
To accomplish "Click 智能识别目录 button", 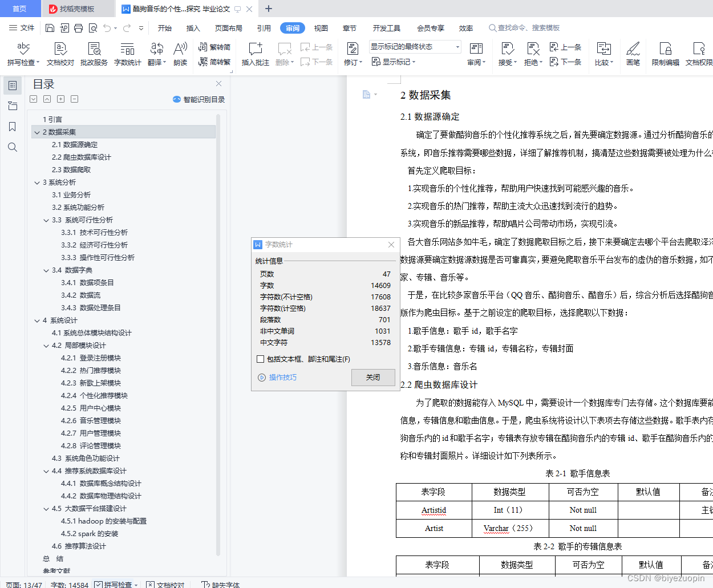I will pos(199,99).
